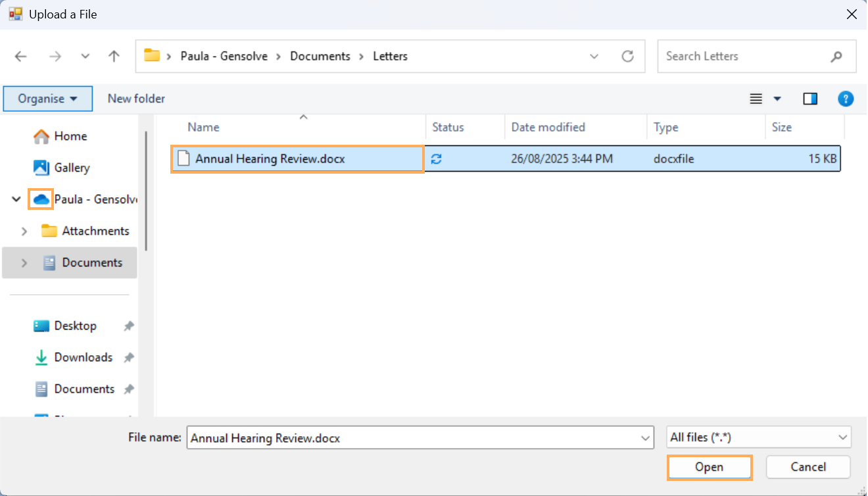This screenshot has height=496, width=868.
Task: Open the Organise menu
Action: pyautogui.click(x=47, y=99)
